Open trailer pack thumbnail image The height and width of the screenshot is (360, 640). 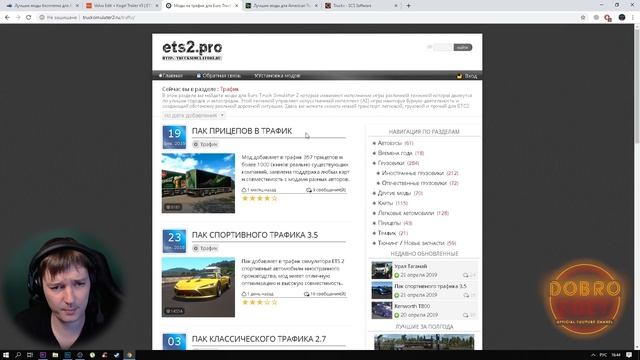tap(198, 183)
